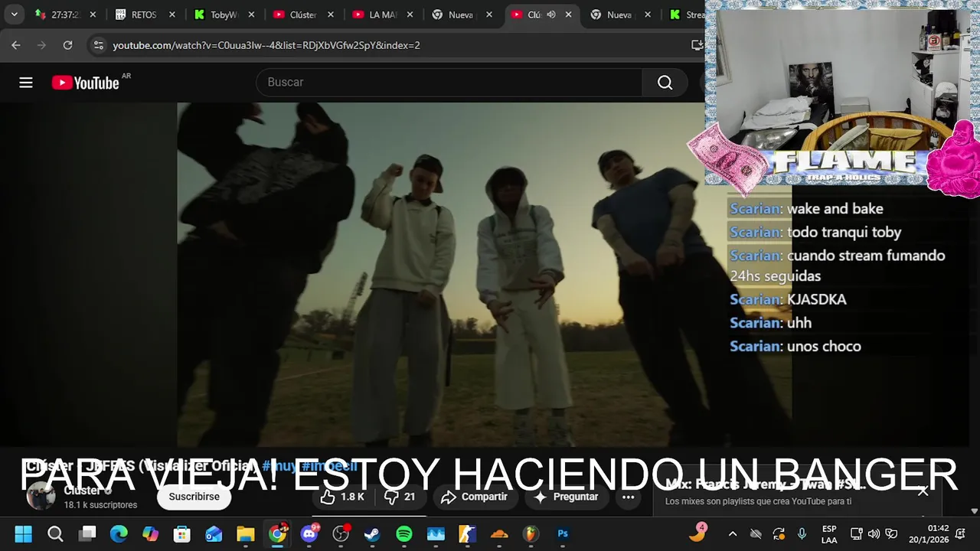Click the browser forward arrow
The image size is (980, 551).
click(x=41, y=45)
